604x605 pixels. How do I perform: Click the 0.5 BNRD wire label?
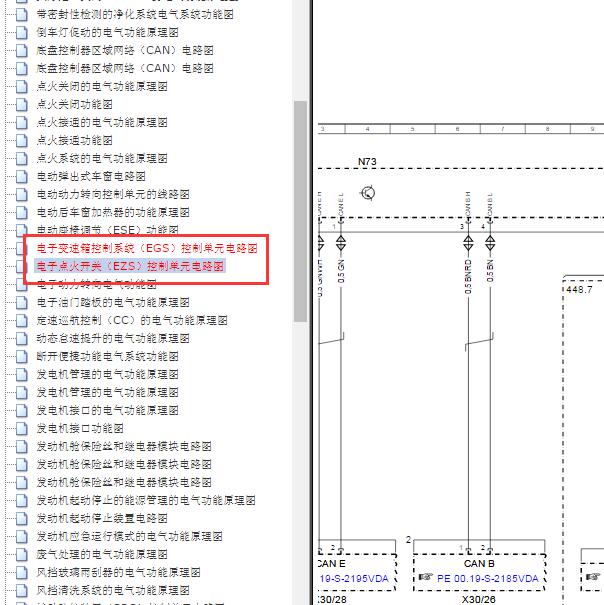click(468, 276)
